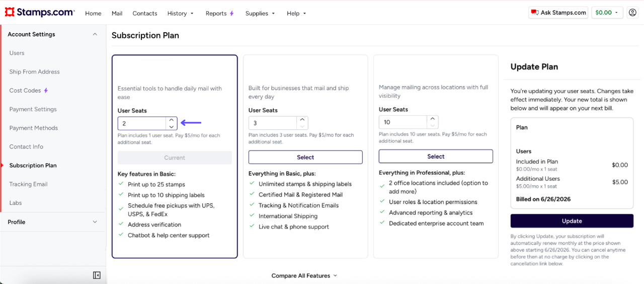This screenshot has width=644, height=284.
Task: Collapse the Account Settings section
Action: [x=95, y=34]
